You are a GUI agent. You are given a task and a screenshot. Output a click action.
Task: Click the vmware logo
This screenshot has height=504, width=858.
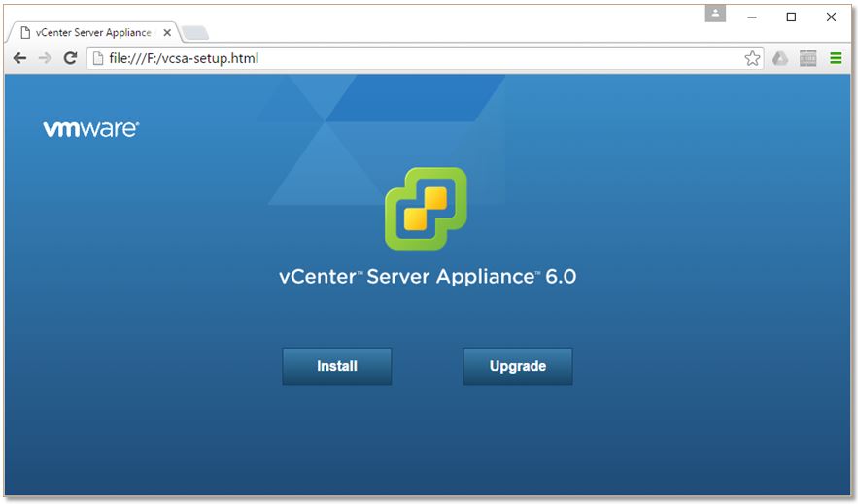coord(90,129)
